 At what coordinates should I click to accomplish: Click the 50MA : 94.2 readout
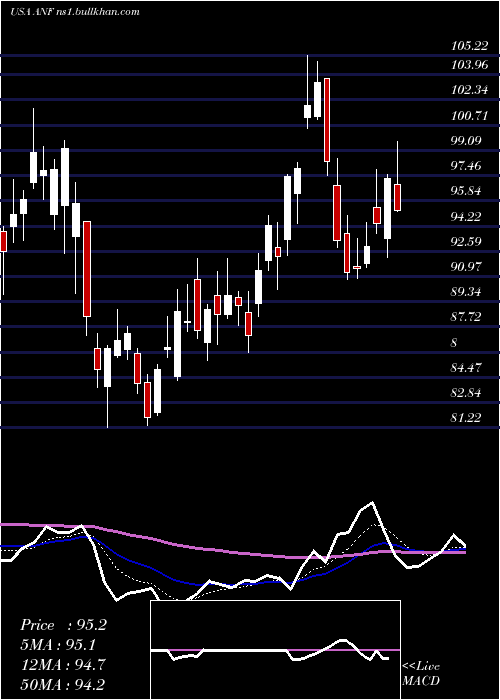(x=63, y=684)
